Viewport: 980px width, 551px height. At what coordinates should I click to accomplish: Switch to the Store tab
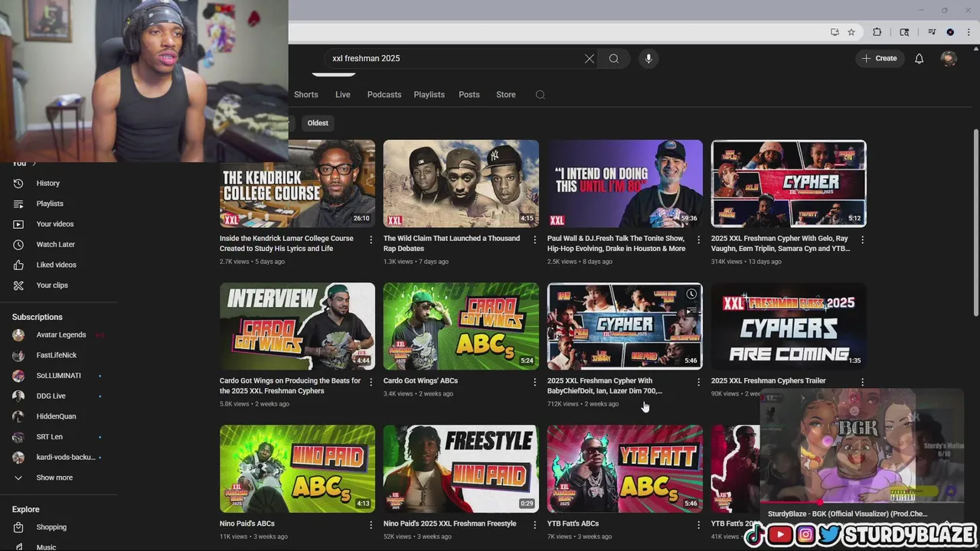tap(505, 95)
